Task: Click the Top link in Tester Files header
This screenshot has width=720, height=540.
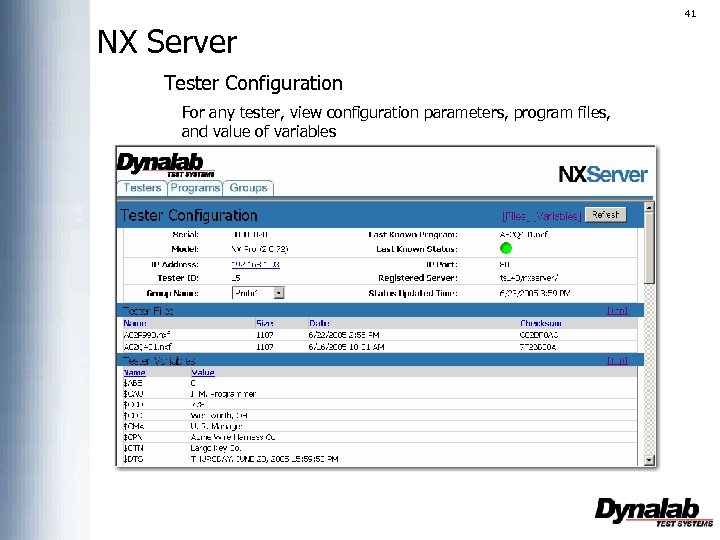Action: 617,311
